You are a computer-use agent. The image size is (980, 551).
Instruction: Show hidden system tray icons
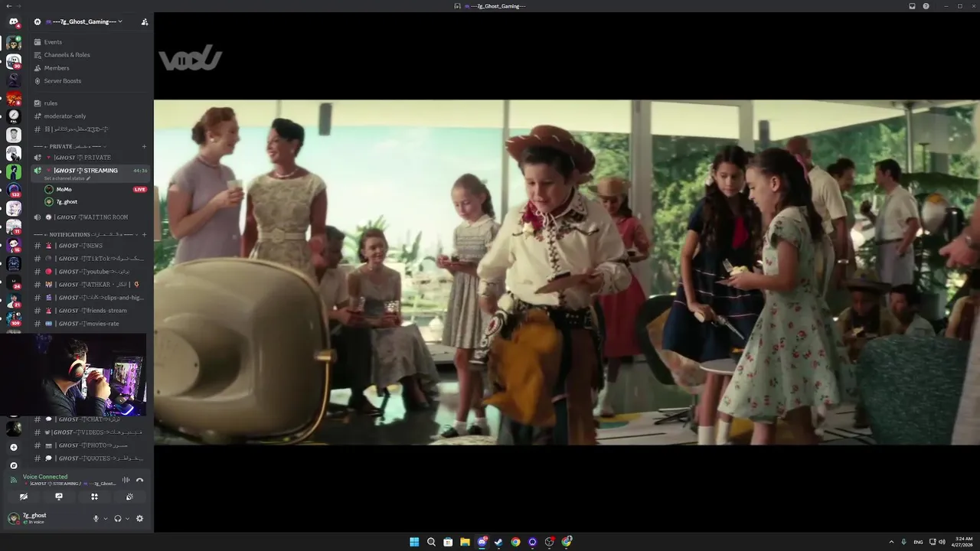pos(891,542)
